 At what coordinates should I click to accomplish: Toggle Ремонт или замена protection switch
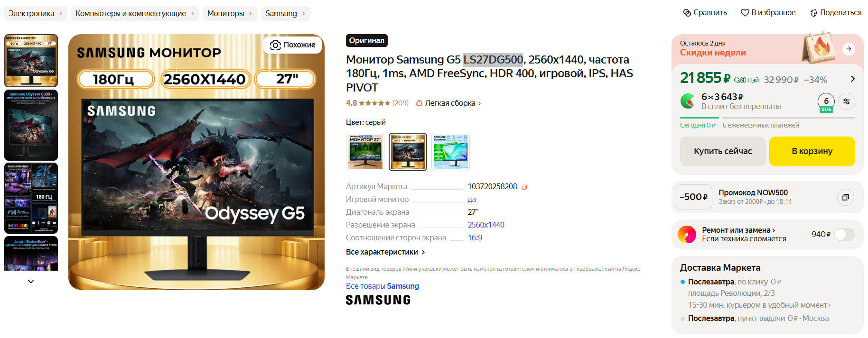coord(845,234)
